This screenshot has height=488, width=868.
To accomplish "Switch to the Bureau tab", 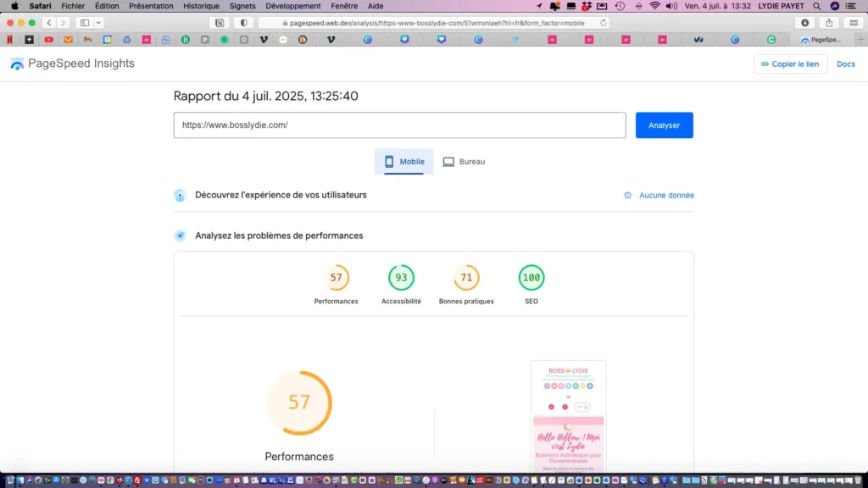I will [464, 161].
